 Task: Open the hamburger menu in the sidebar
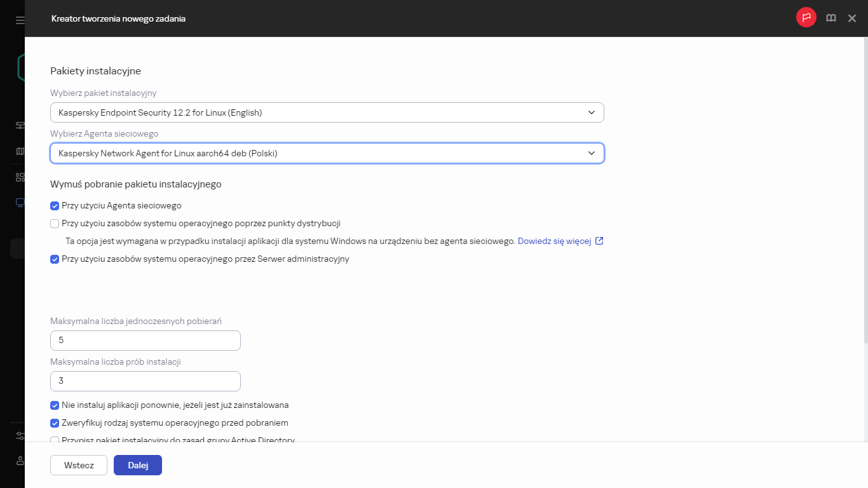click(20, 20)
